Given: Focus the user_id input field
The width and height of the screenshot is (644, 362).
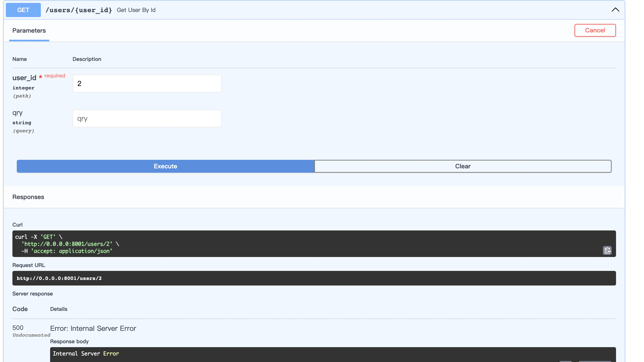Looking at the screenshot, I should [x=147, y=84].
